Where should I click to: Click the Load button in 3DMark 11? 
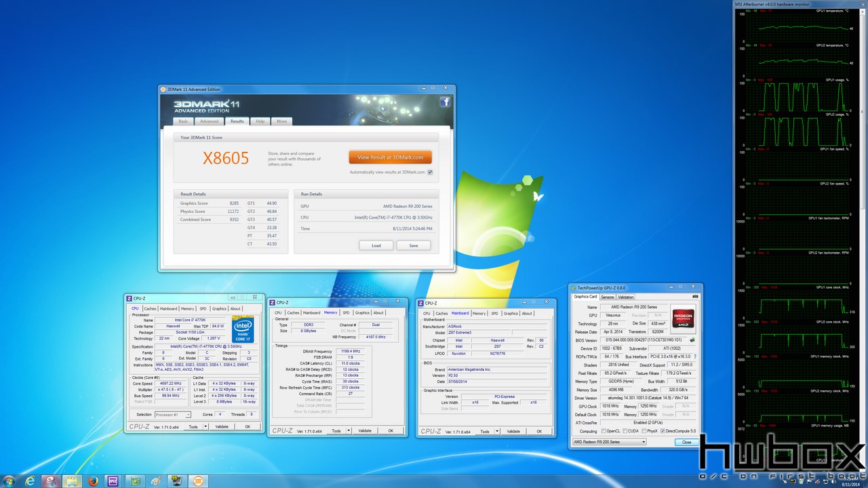(376, 245)
